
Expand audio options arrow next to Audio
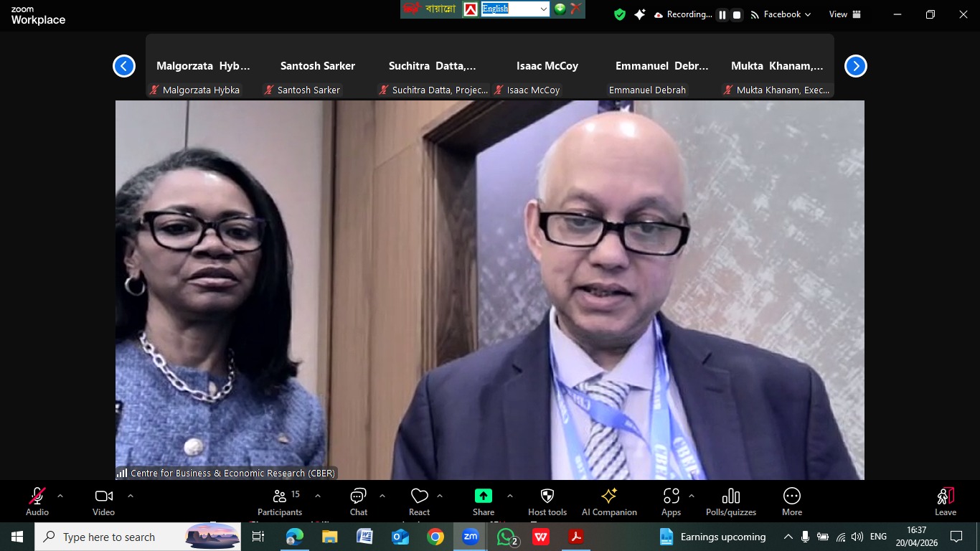click(x=60, y=496)
